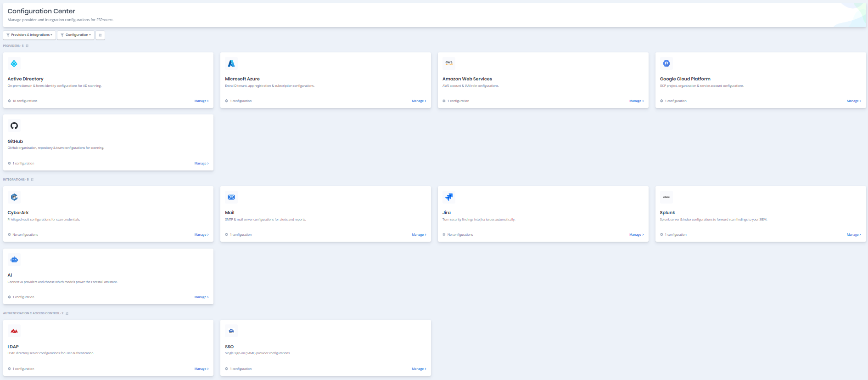This screenshot has width=868, height=380.
Task: Click the Microsoft Azure logo icon
Action: (231, 63)
